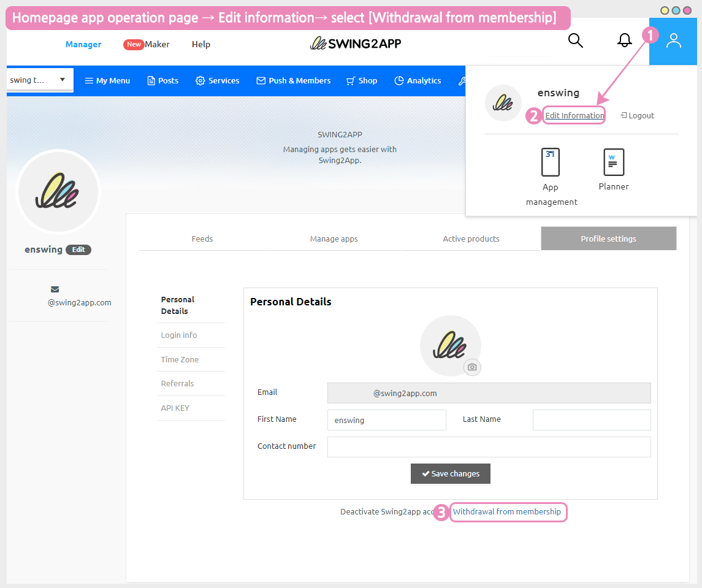This screenshot has height=588, width=702.
Task: Open the Planner document icon
Action: (614, 162)
